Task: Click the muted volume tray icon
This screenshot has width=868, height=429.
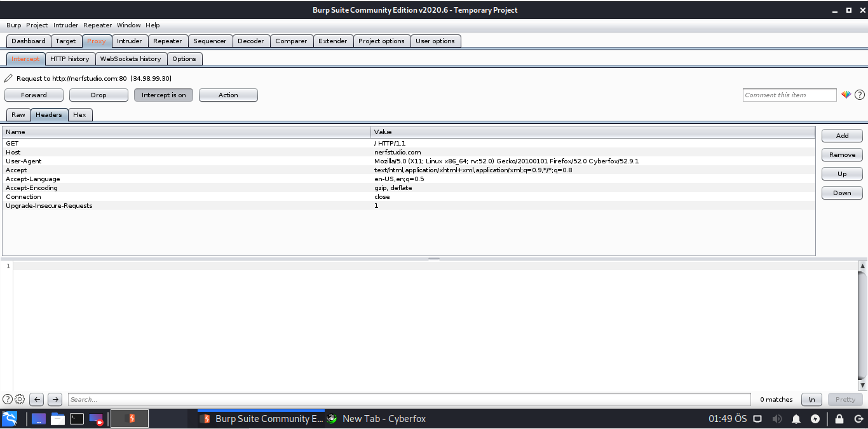Action: (x=776, y=419)
